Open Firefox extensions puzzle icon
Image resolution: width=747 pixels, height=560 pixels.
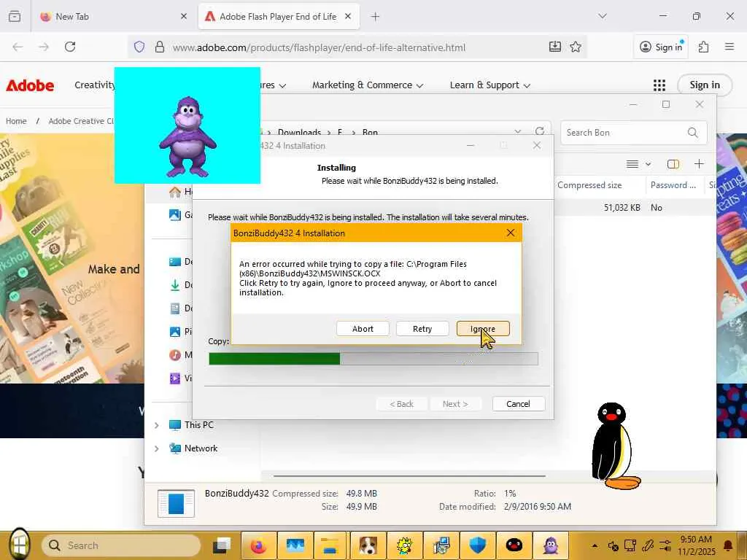[703, 47]
